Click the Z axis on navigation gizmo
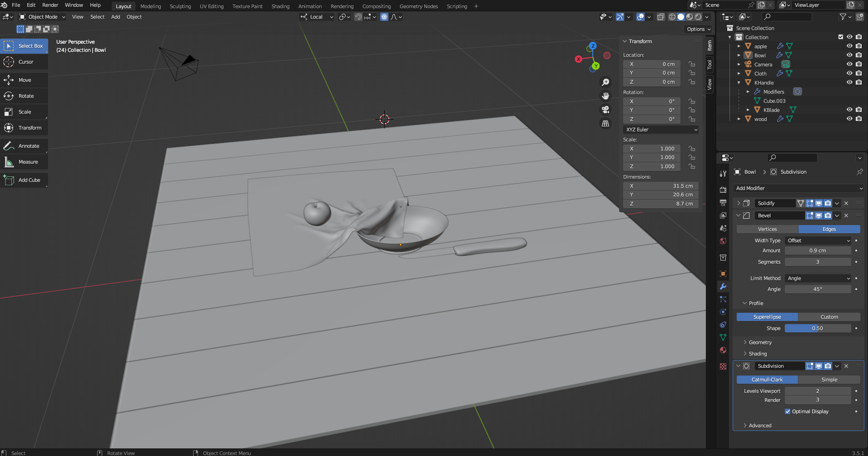This screenshot has height=456, width=868. click(x=592, y=46)
